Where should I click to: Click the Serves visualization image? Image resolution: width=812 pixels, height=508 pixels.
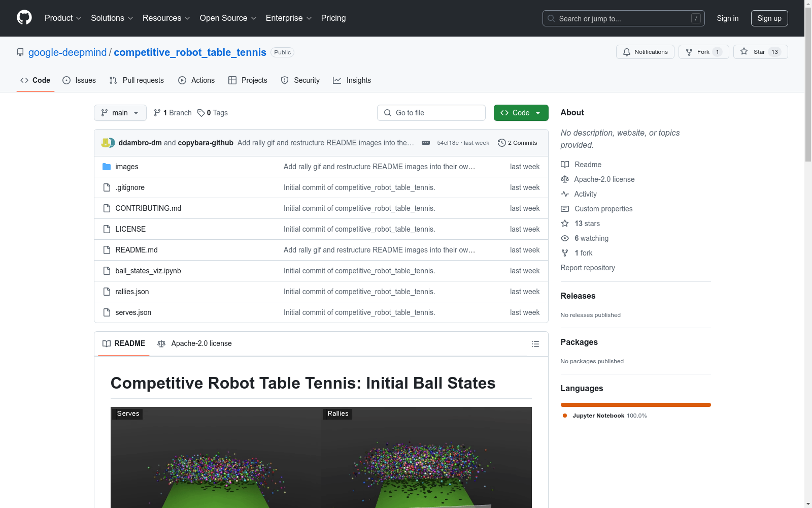point(216,457)
